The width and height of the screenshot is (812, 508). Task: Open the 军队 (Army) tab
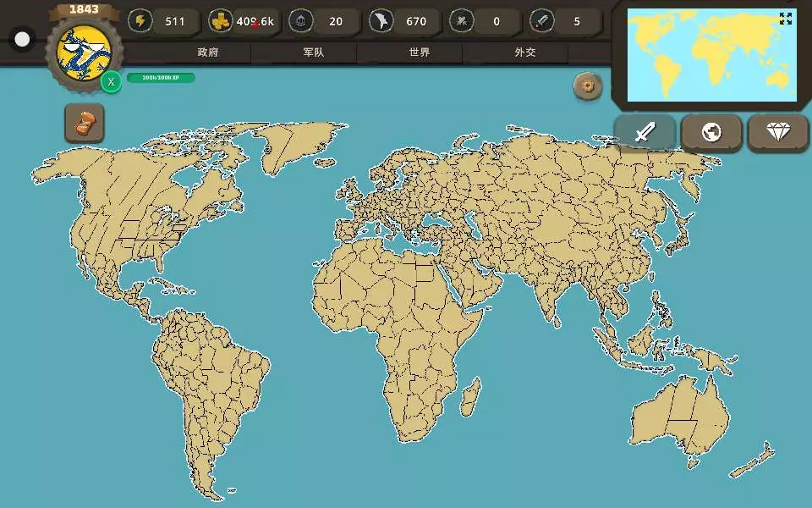pos(314,52)
